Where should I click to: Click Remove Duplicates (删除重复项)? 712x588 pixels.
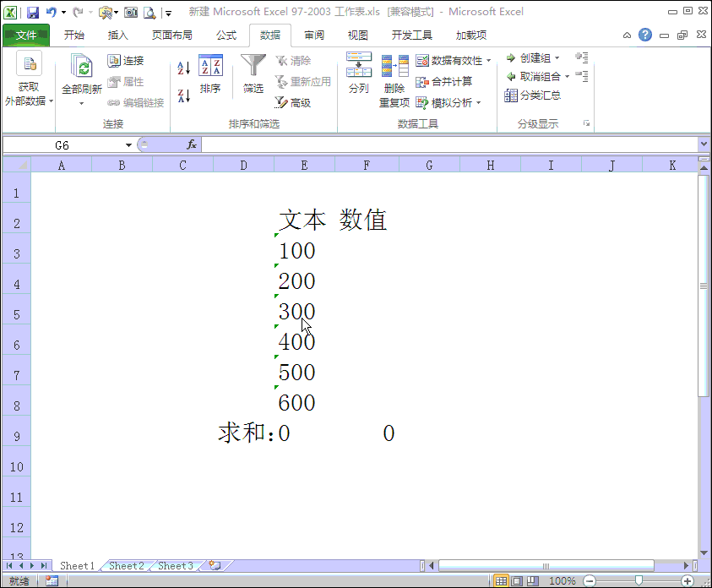(394, 81)
